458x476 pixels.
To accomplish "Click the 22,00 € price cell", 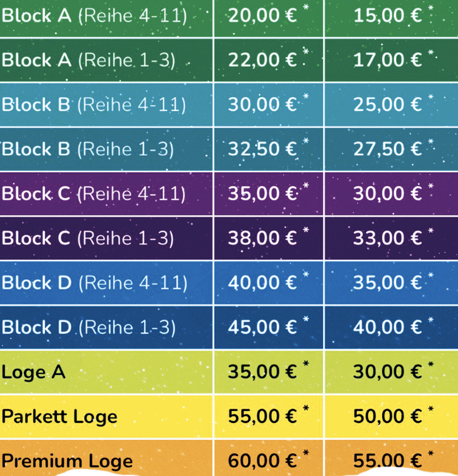I will 262,60.
